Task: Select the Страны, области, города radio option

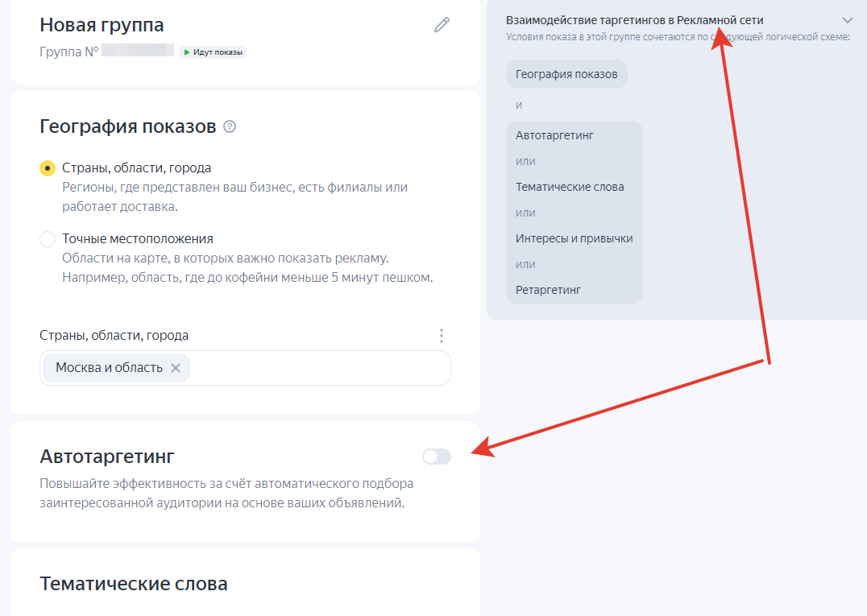Action: (46, 167)
